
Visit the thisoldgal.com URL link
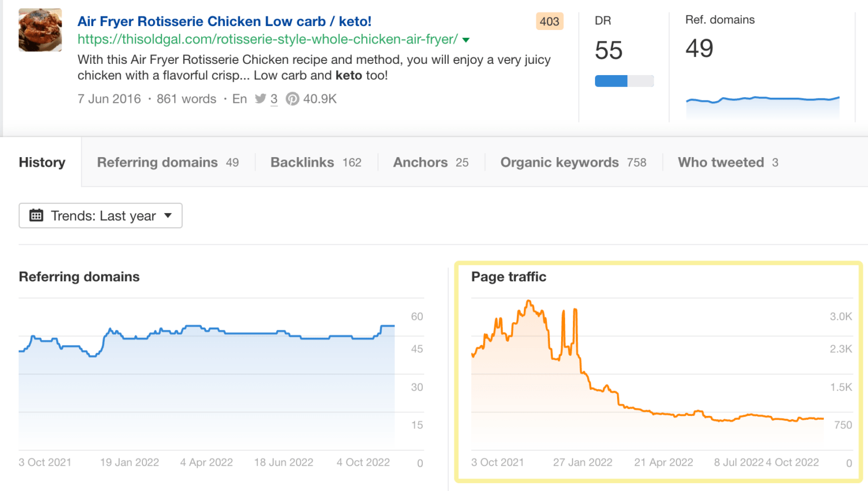pyautogui.click(x=267, y=40)
